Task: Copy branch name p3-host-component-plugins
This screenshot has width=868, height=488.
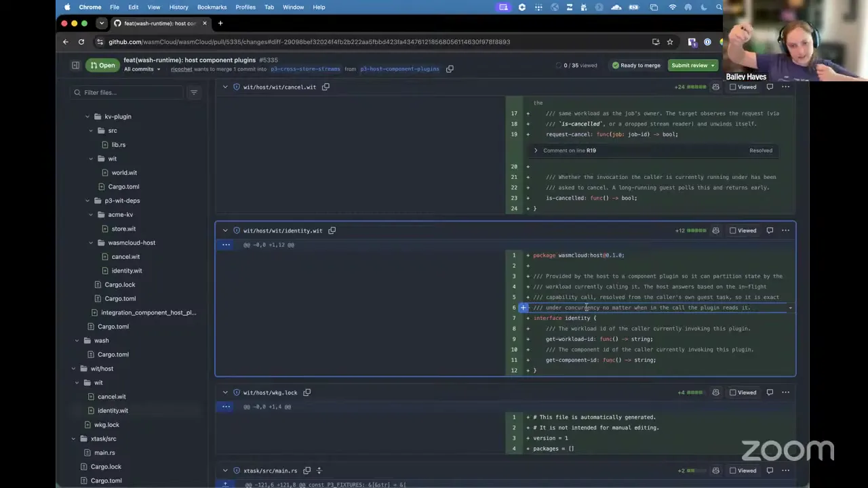Action: pyautogui.click(x=450, y=69)
